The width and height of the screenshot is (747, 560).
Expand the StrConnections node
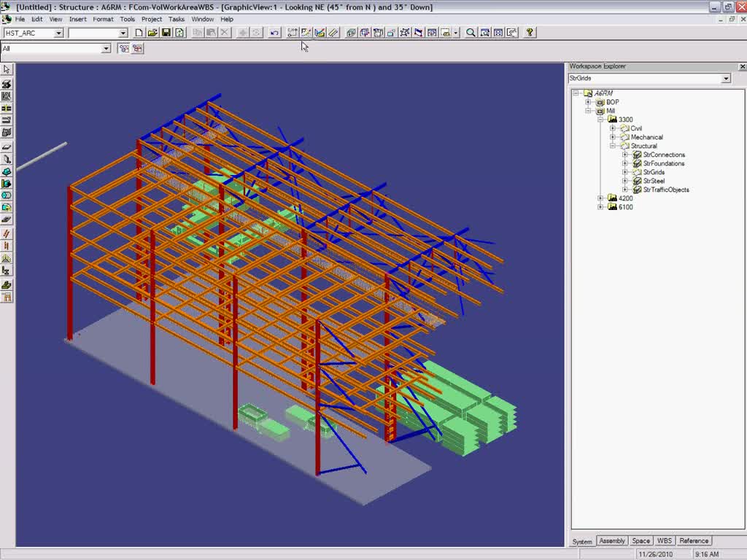(x=625, y=155)
